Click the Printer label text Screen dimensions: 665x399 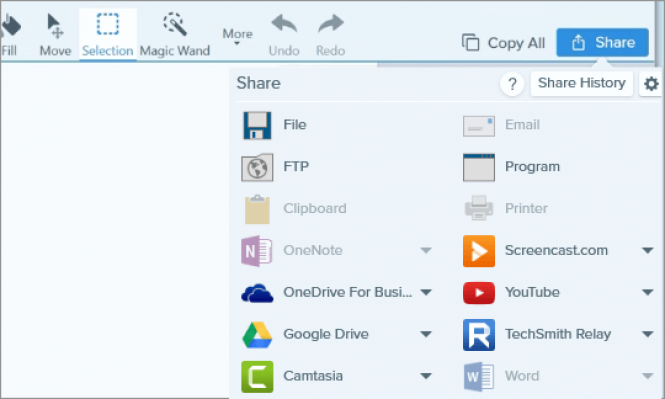tap(526, 208)
